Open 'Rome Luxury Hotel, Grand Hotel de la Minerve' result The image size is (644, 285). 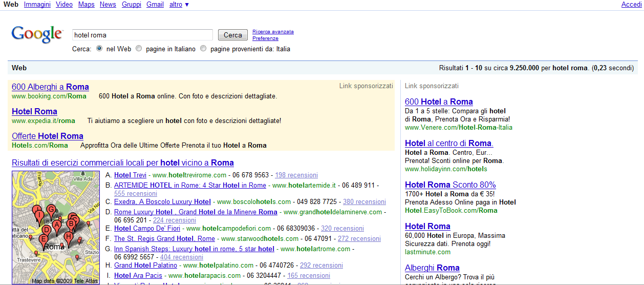[x=196, y=212]
